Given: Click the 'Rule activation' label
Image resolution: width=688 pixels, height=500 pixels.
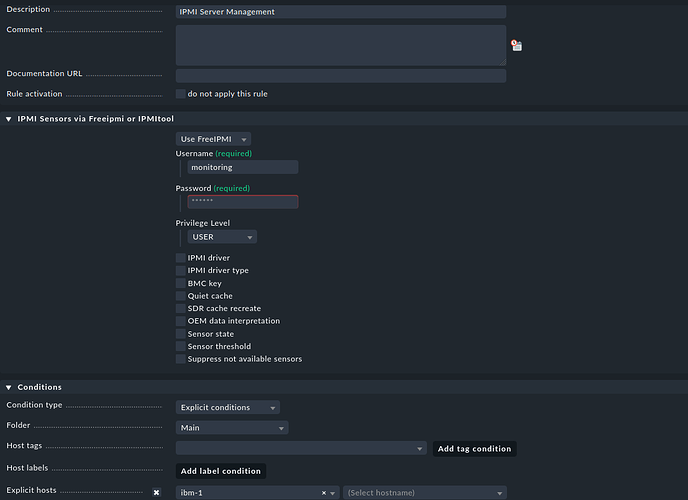Looking at the screenshot, I should click(x=34, y=94).
